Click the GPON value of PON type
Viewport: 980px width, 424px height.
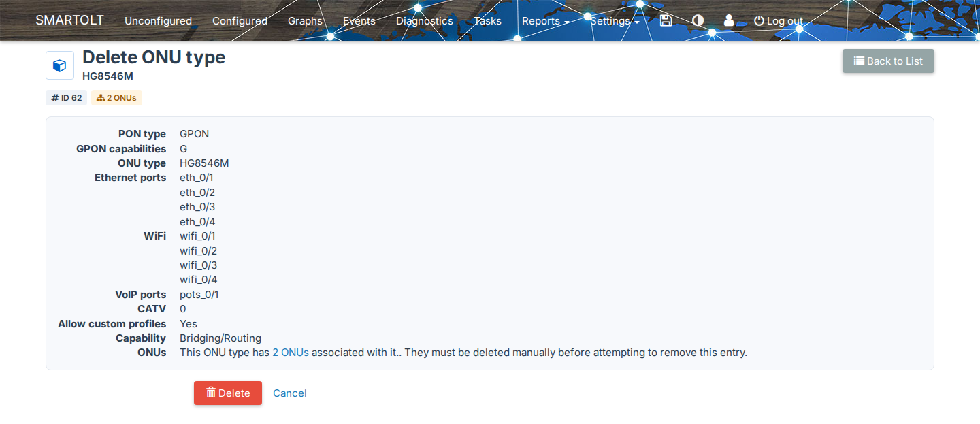pyautogui.click(x=195, y=134)
